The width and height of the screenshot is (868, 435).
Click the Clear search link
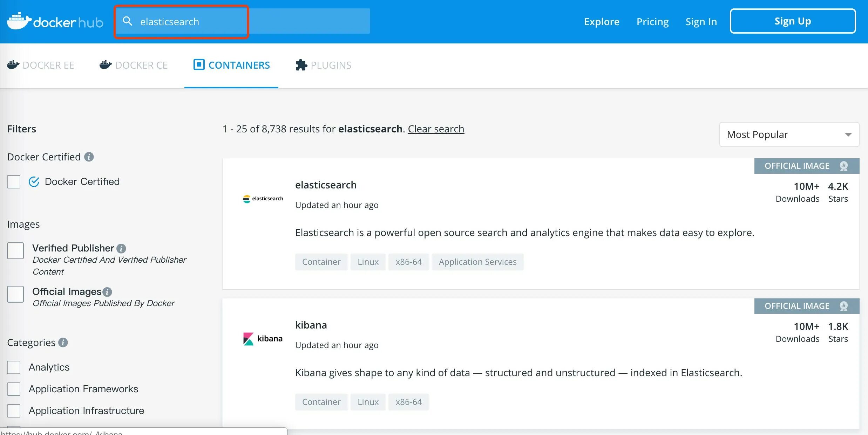[436, 129]
